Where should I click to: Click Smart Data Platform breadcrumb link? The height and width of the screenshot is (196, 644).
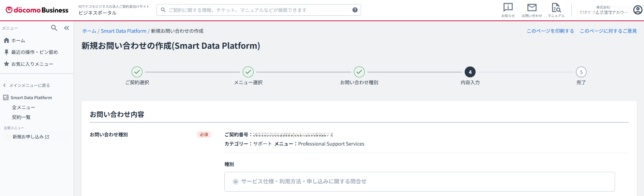[x=123, y=31]
